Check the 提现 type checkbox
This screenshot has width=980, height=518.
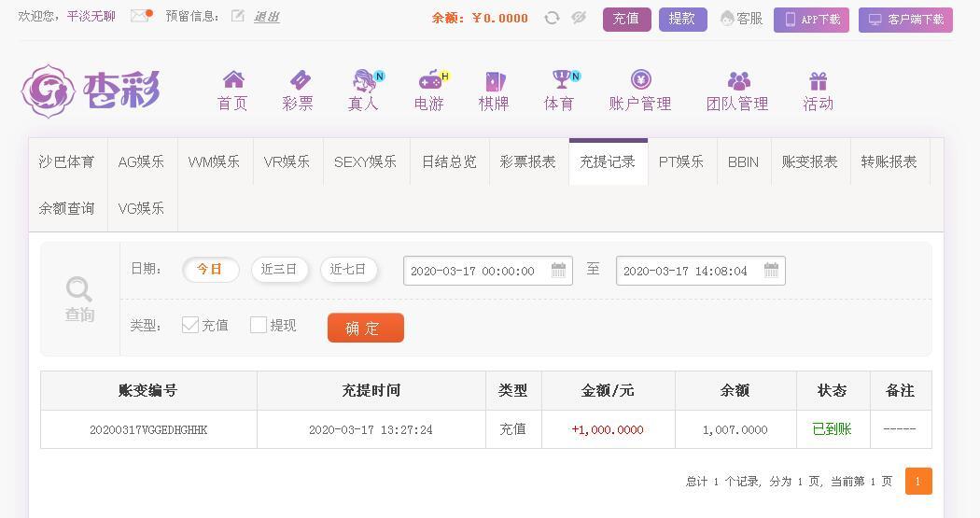point(259,325)
